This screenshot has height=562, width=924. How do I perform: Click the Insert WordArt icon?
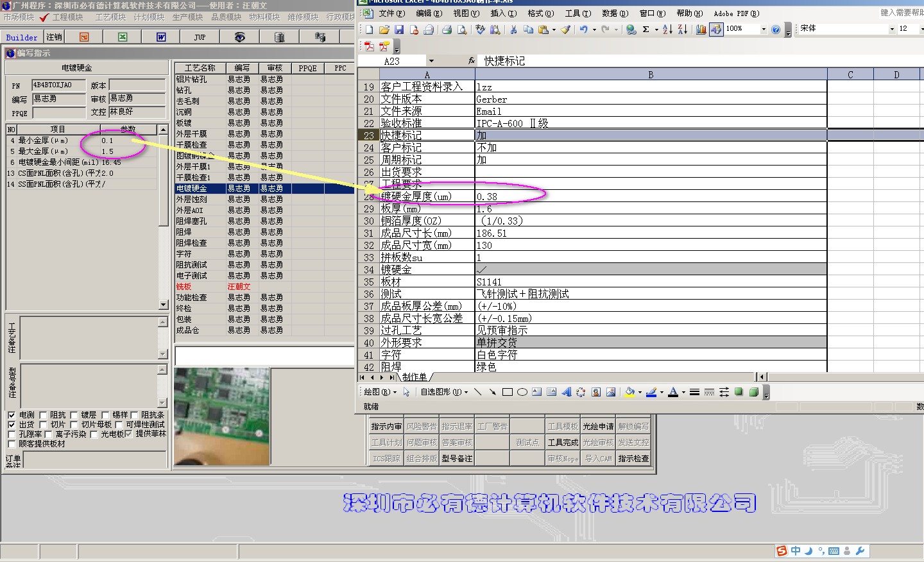(566, 392)
